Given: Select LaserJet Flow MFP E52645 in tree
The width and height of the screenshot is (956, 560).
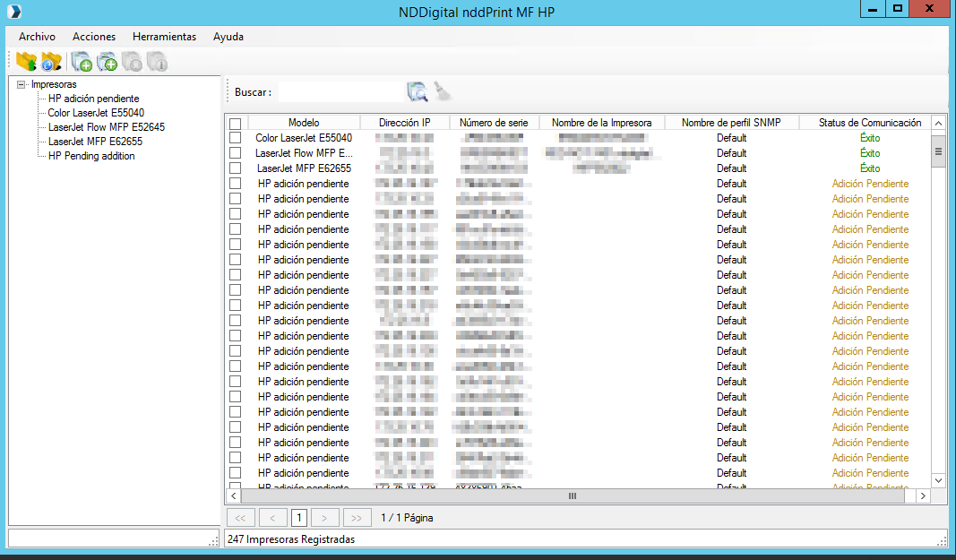Looking at the screenshot, I should 106,127.
